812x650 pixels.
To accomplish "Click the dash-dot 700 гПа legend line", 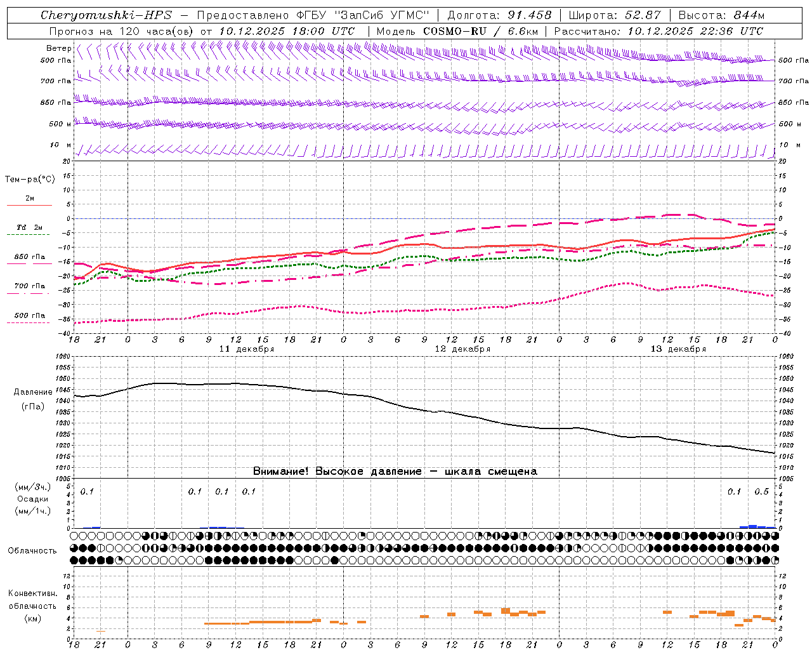I will tap(29, 293).
